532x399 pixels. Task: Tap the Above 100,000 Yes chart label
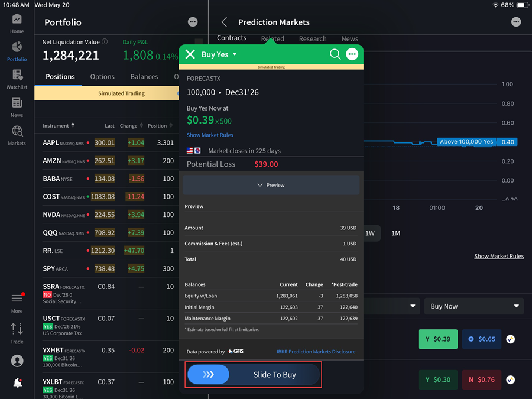(466, 142)
